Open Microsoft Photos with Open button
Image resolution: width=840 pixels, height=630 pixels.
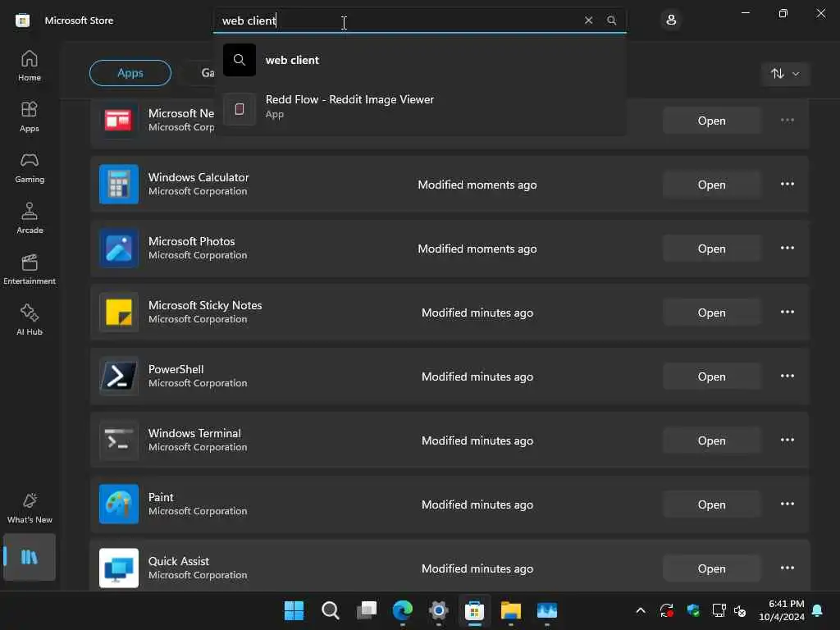pos(711,249)
